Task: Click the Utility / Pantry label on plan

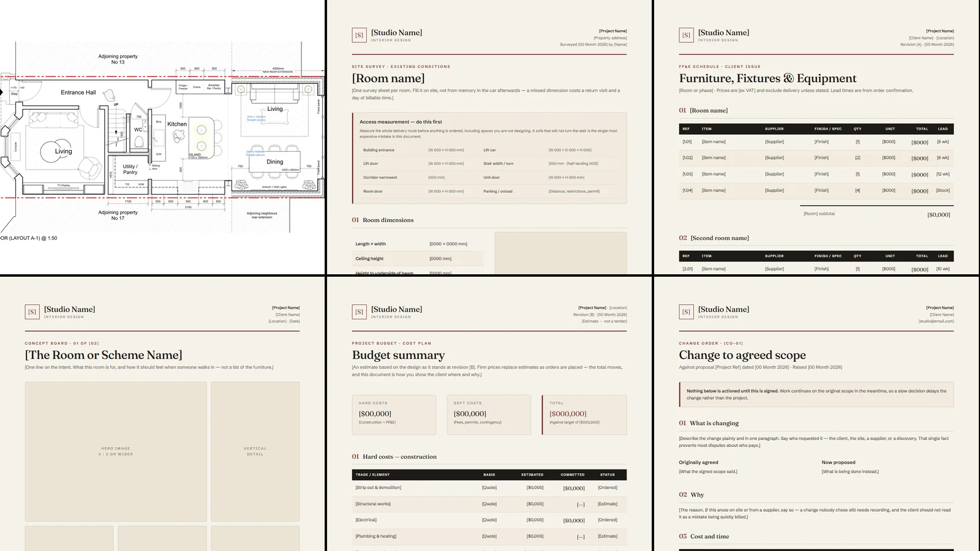Action: point(130,169)
